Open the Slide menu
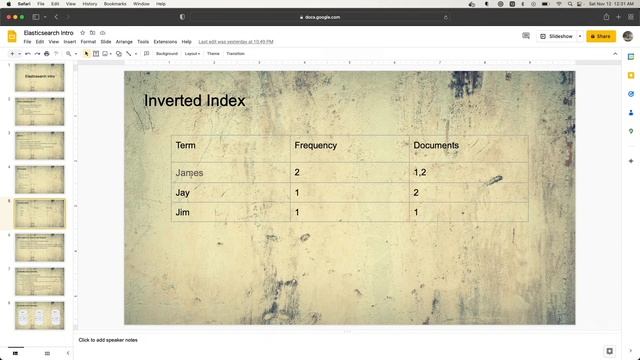Image resolution: width=640 pixels, height=360 pixels. (106, 42)
